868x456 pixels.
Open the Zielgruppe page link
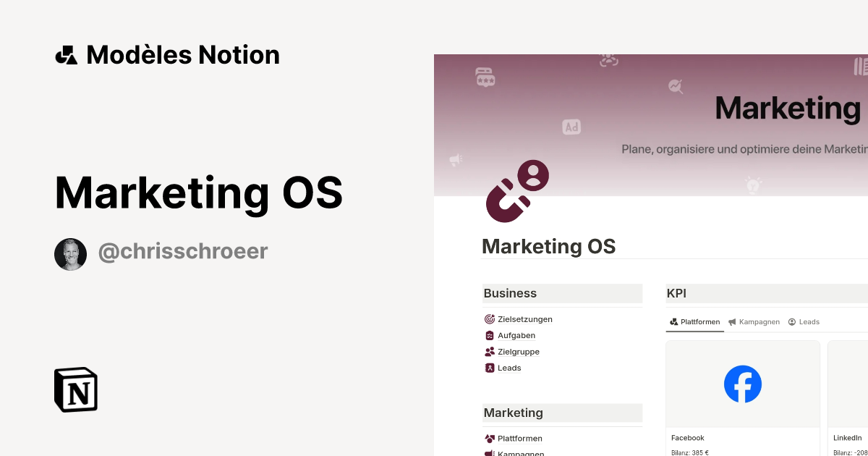tap(519, 352)
